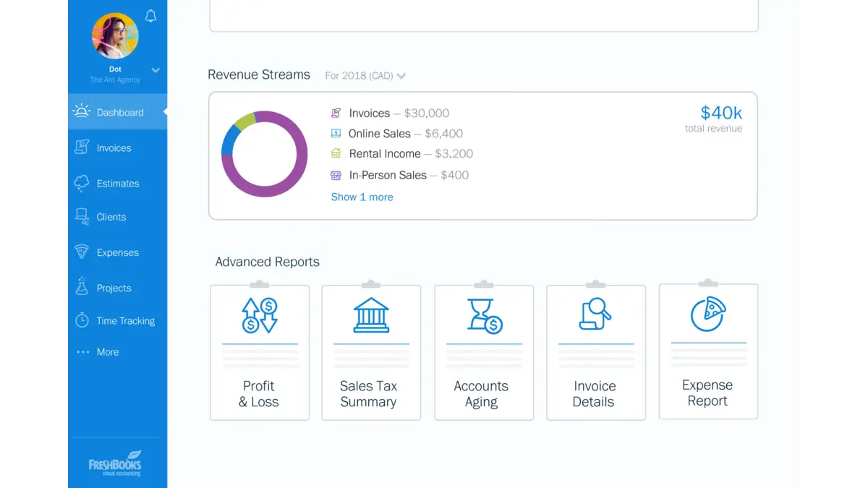
Task: Click the FreshBooks cloud accounting logo
Action: pyautogui.click(x=115, y=463)
